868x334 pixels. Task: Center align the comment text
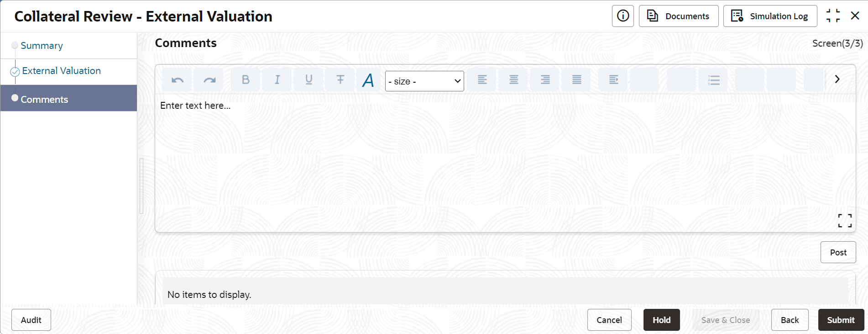pyautogui.click(x=513, y=80)
